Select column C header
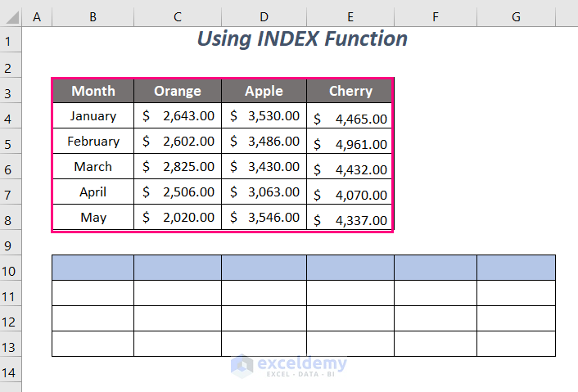578x392 pixels. click(x=177, y=15)
